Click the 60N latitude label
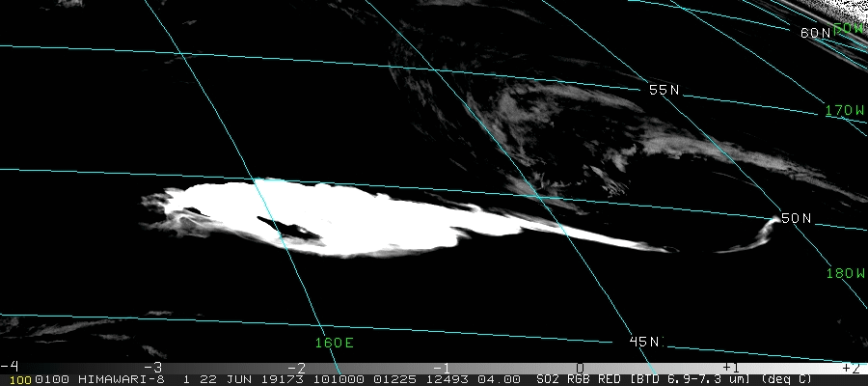Image resolution: width=868 pixels, height=386 pixels. click(816, 33)
